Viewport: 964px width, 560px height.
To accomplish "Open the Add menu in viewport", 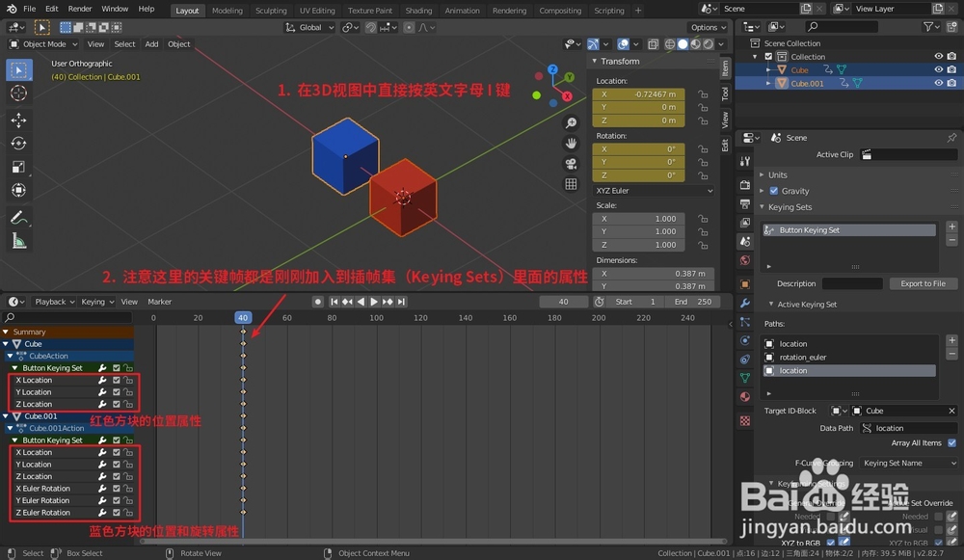I will [151, 44].
